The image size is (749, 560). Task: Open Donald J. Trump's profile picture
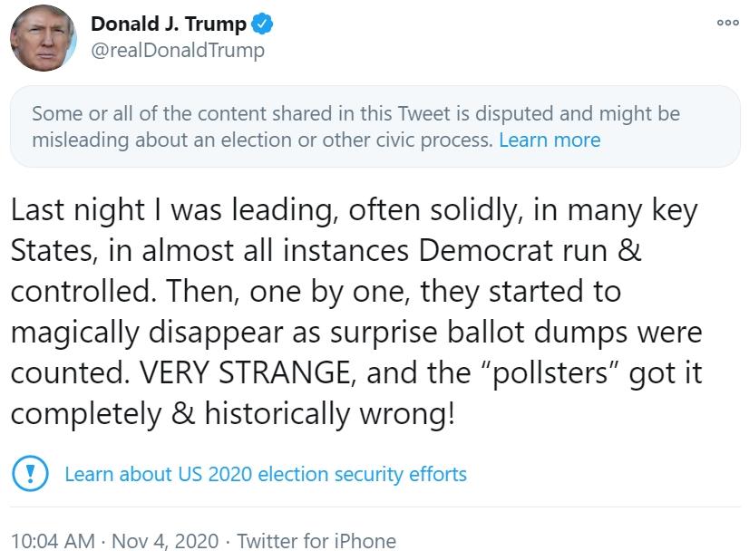41,38
